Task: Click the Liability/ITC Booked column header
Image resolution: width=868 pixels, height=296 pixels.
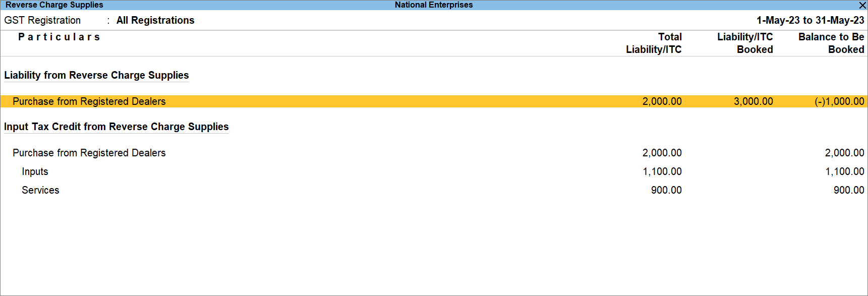Action: (745, 43)
